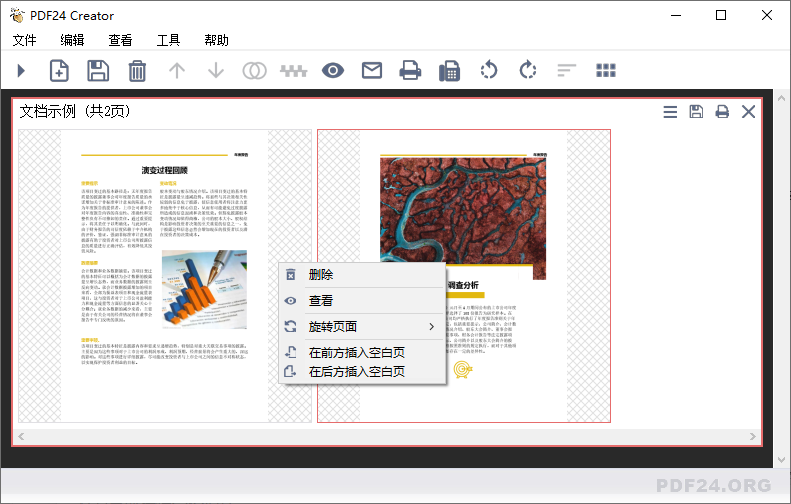This screenshot has height=504, width=791.
Task: Choose 删除 in the context menu
Action: (362, 275)
